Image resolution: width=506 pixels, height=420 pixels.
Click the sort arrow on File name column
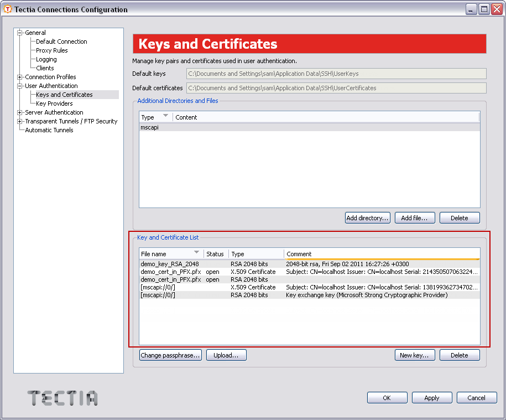[x=197, y=253]
